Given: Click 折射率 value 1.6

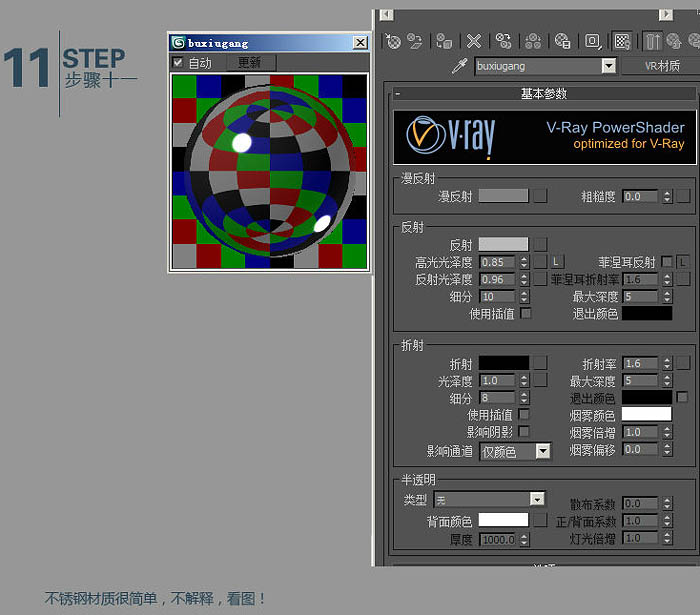Looking at the screenshot, I should [640, 363].
